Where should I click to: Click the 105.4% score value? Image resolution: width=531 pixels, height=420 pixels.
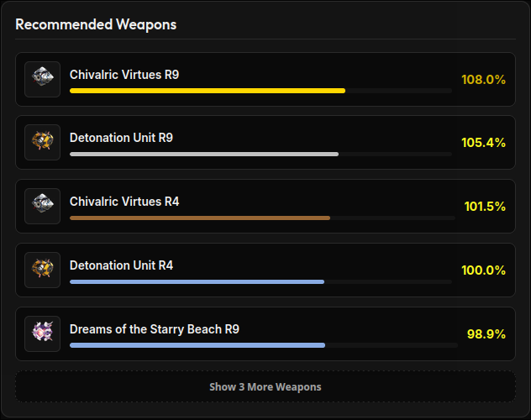(483, 143)
